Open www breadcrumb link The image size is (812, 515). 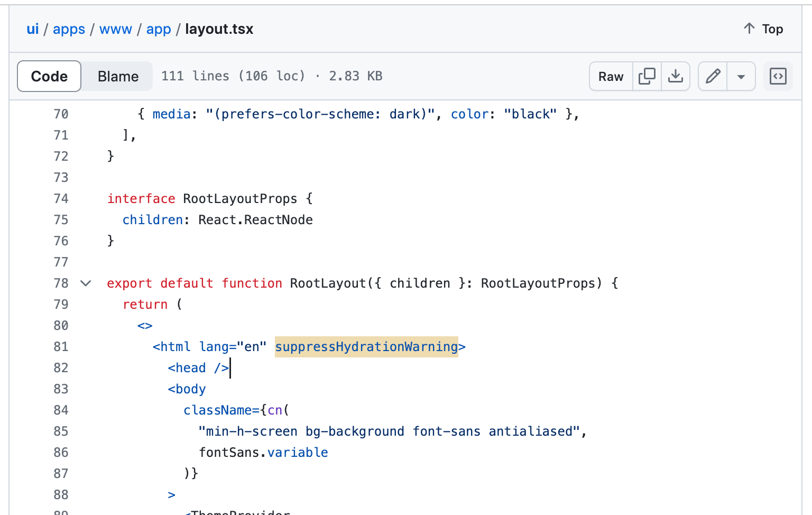coord(116,29)
